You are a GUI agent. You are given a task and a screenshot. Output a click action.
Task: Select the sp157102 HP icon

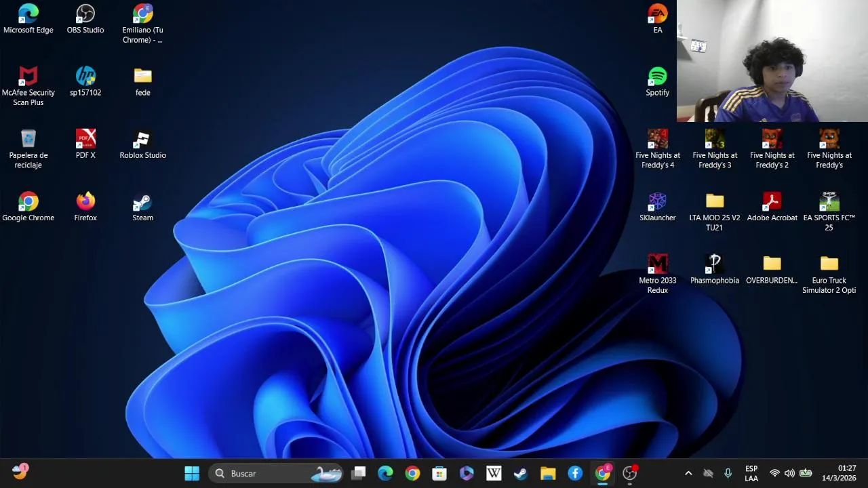point(85,81)
